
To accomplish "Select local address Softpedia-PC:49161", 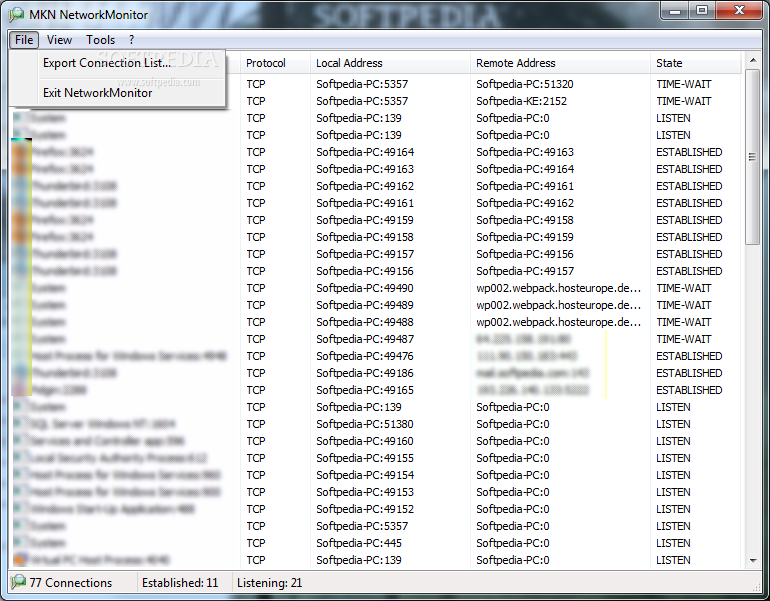I will [x=365, y=203].
